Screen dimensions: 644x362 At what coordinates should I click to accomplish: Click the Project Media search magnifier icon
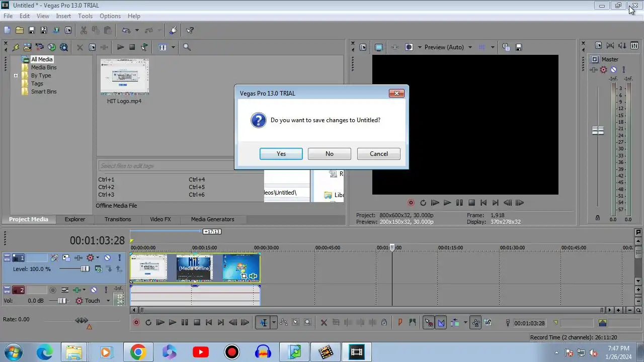pos(187,47)
